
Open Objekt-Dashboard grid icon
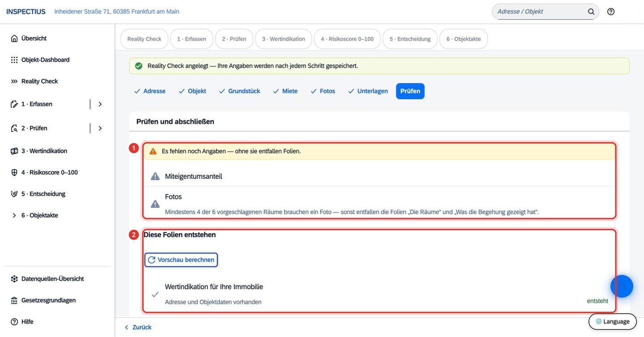pyautogui.click(x=14, y=60)
